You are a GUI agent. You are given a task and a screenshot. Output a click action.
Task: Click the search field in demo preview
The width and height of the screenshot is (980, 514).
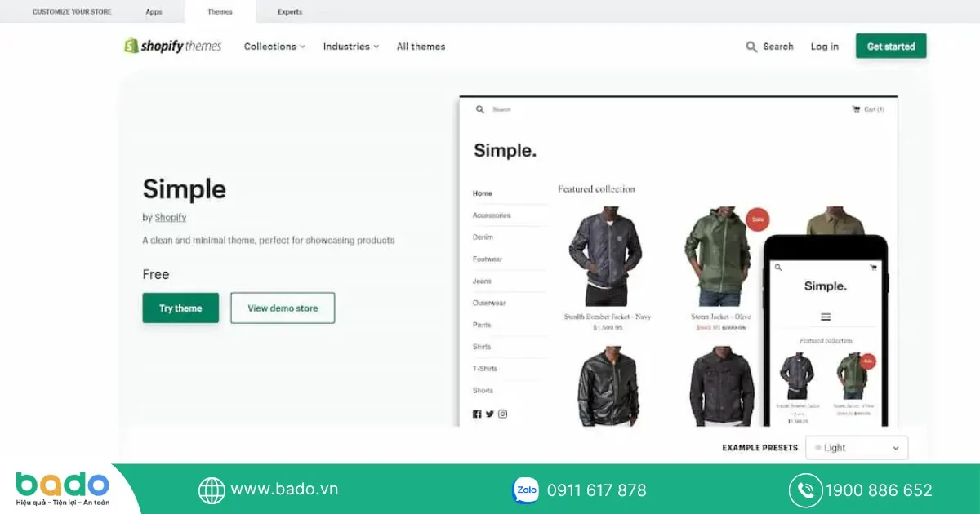pos(501,109)
